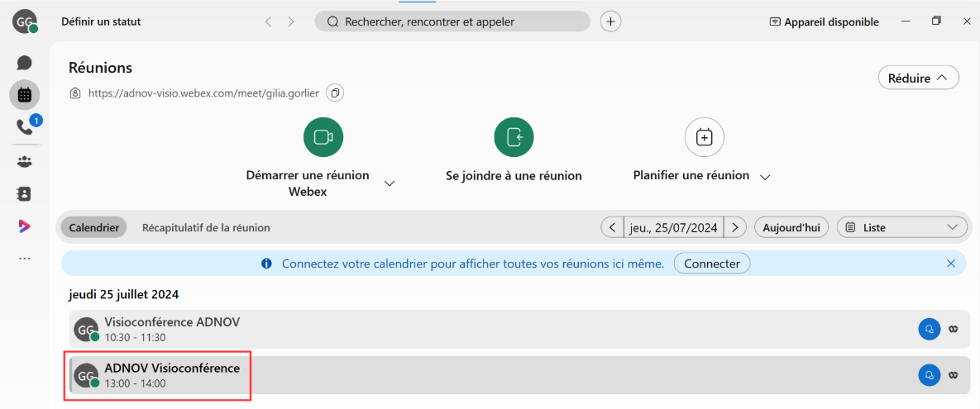The width and height of the screenshot is (980, 409).
Task: Click the personal room URL adnov-visio.webex.com
Action: [203, 93]
